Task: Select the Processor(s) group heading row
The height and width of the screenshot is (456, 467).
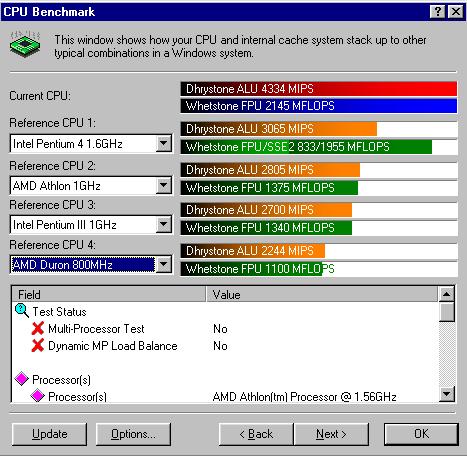Action: (225, 379)
